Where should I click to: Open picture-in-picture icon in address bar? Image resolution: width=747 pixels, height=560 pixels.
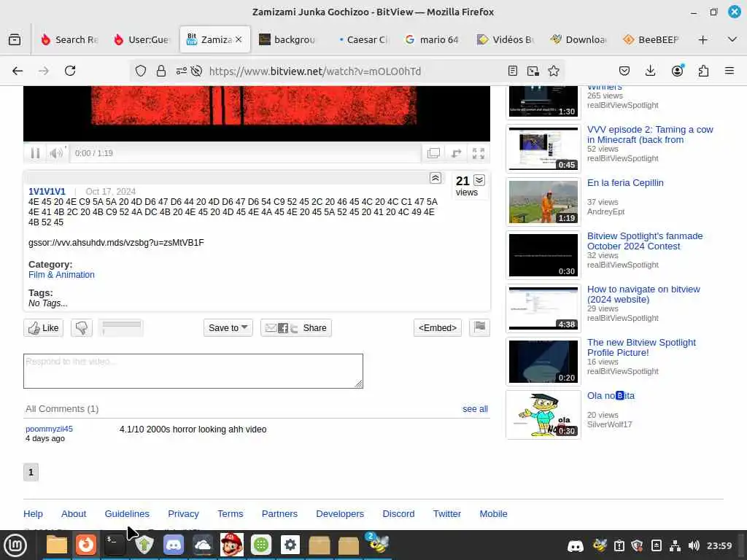click(533, 71)
